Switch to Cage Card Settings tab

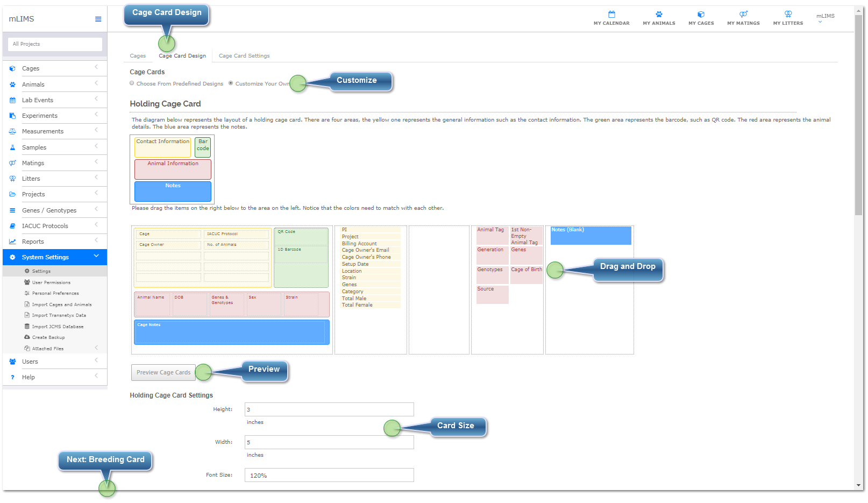pos(244,55)
